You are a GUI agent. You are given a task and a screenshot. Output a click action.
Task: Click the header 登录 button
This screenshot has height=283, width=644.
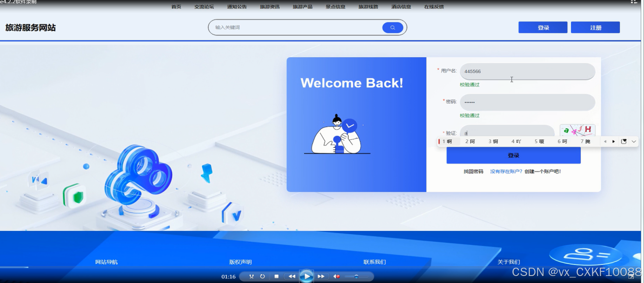click(543, 27)
